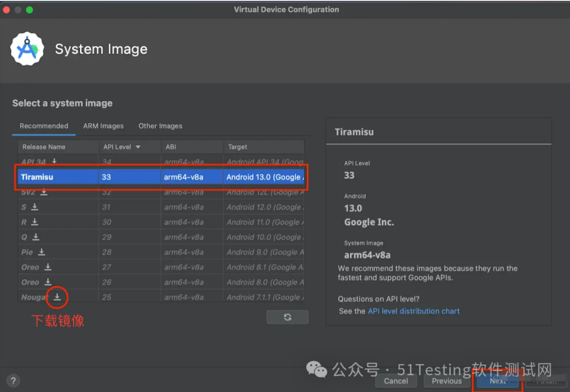Download the API 34 system image
Image resolution: width=570 pixels, height=392 pixels.
pos(54,161)
